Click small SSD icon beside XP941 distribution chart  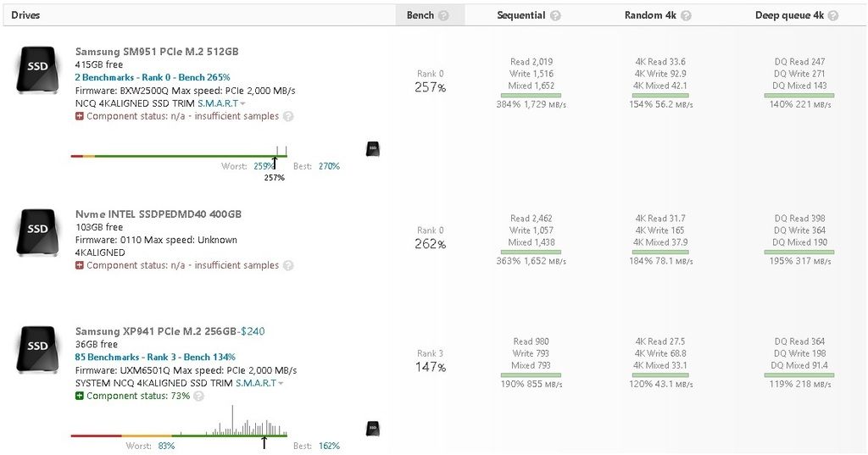pos(372,429)
